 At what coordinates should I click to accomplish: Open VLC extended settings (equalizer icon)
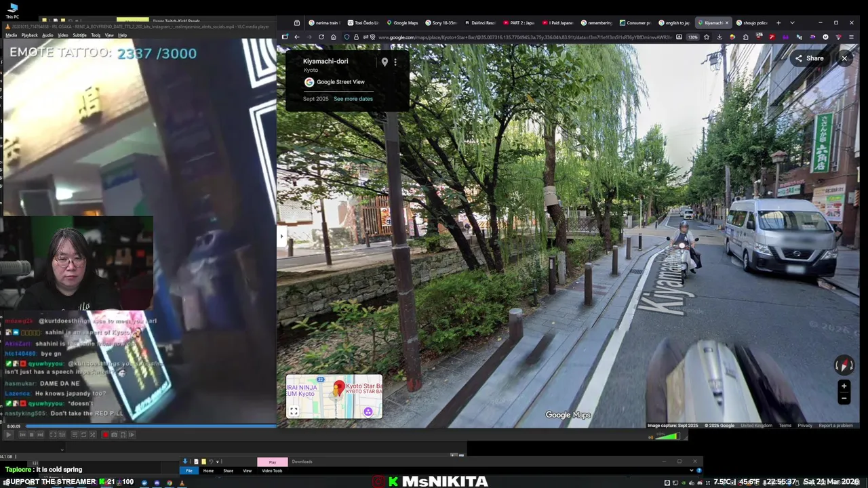62,435
